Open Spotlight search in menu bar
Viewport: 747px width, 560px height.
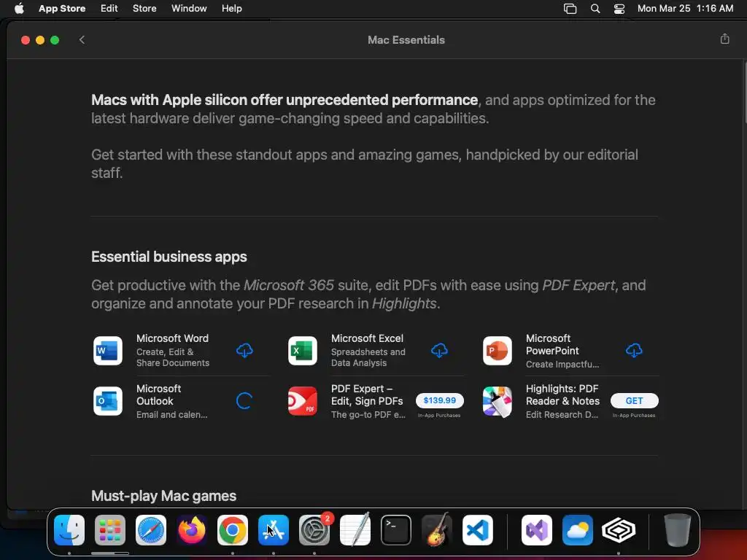595,9
